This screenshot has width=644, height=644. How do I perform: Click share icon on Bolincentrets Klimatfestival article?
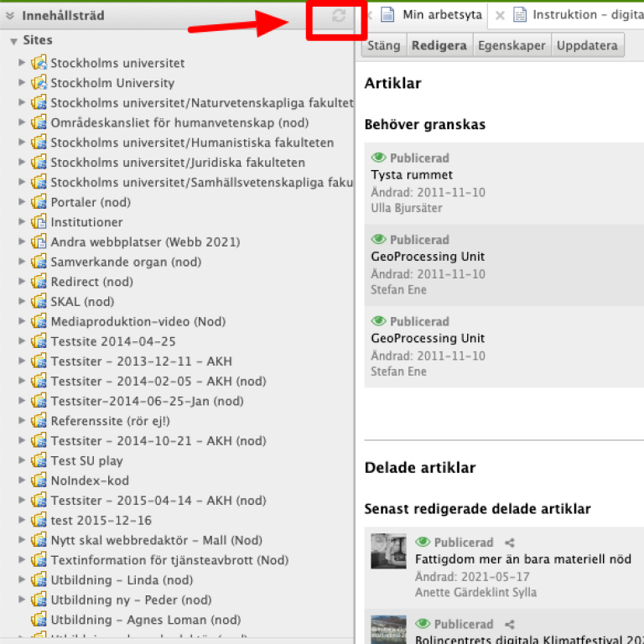click(510, 624)
